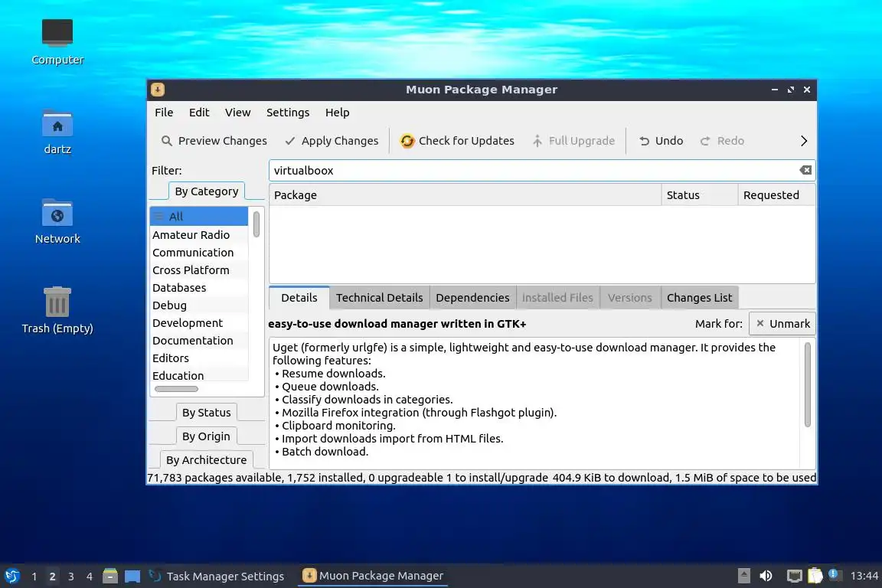Open the Installed Files tab

pyautogui.click(x=557, y=298)
